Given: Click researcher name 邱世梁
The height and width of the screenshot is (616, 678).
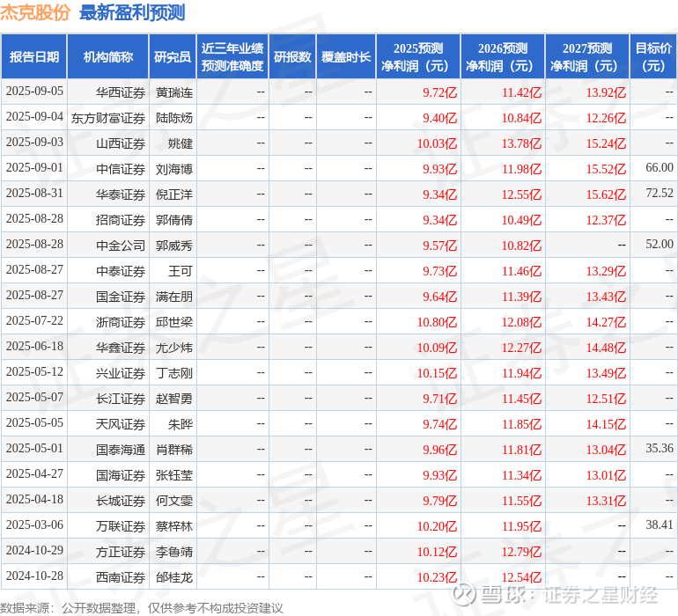Looking at the screenshot, I should pos(174,322).
